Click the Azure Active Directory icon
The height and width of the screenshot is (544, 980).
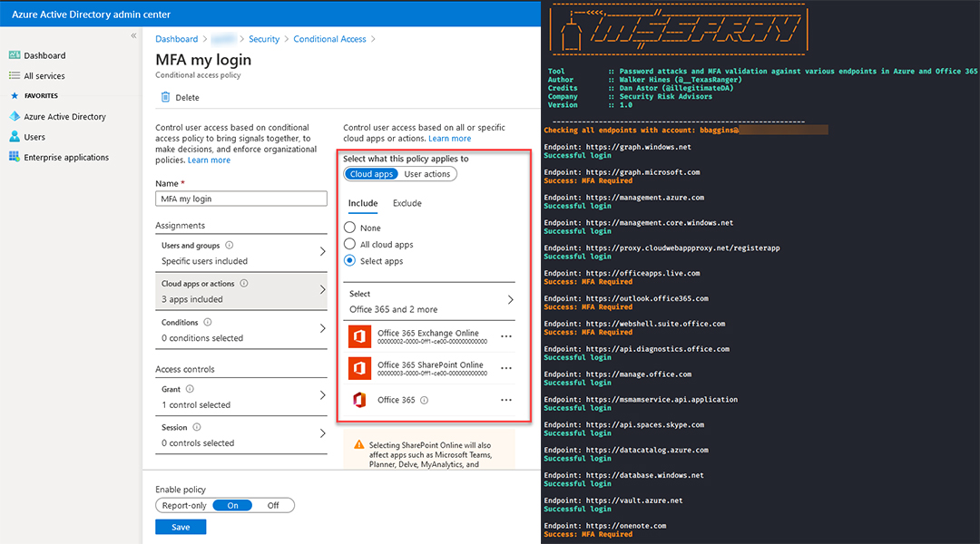15,117
